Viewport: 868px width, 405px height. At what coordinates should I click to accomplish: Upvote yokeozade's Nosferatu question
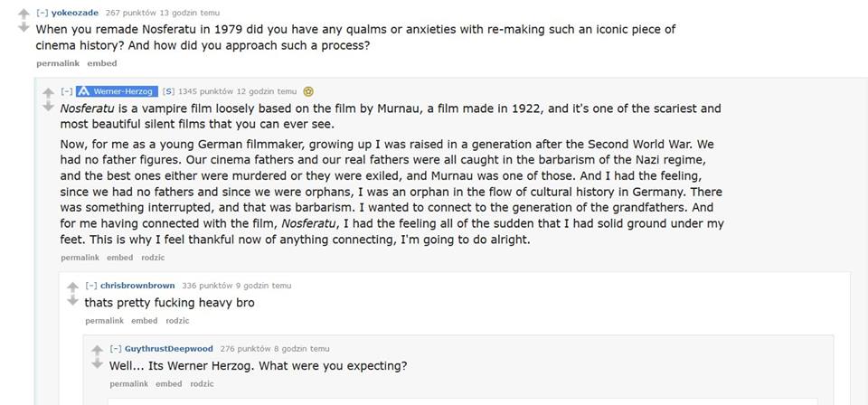(24, 14)
